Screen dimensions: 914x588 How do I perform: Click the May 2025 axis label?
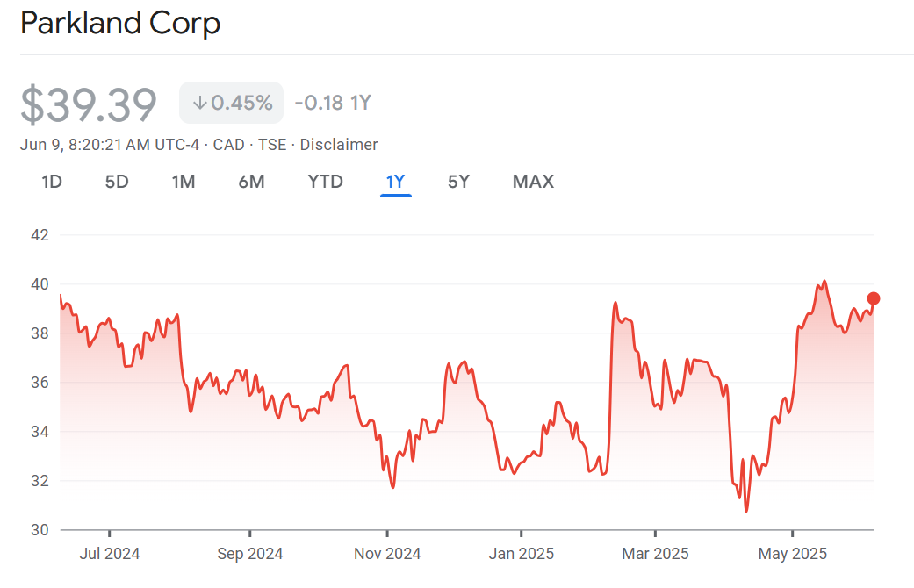(792, 554)
